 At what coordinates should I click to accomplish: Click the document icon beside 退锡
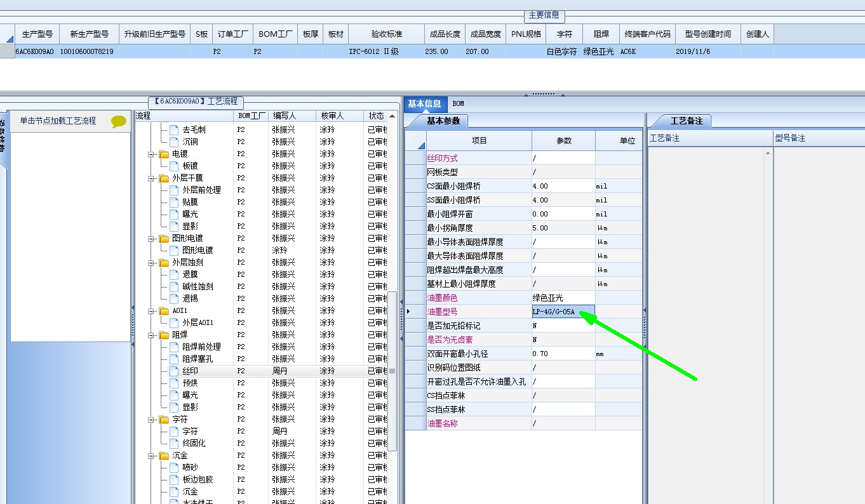[x=174, y=298]
